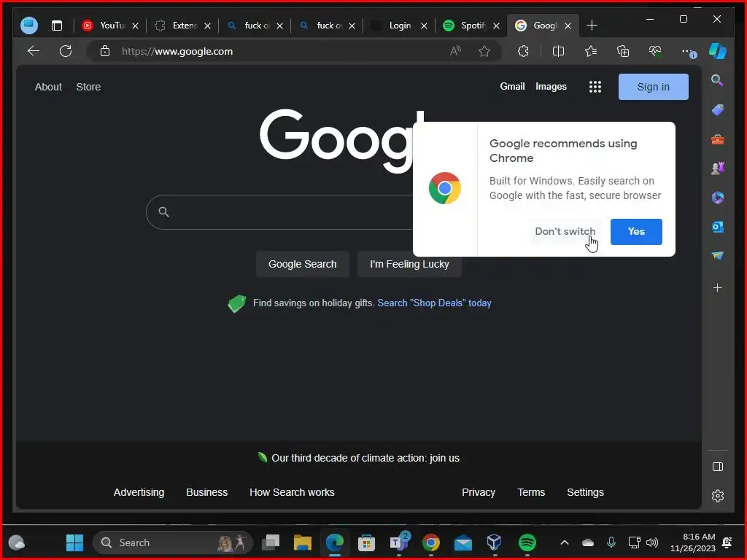Open sidebar Games chess icon

click(718, 168)
